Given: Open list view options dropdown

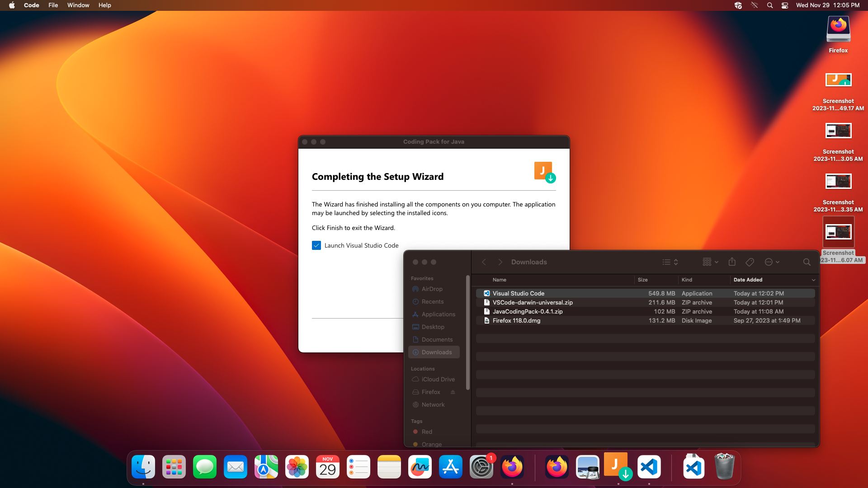Looking at the screenshot, I should [x=670, y=262].
